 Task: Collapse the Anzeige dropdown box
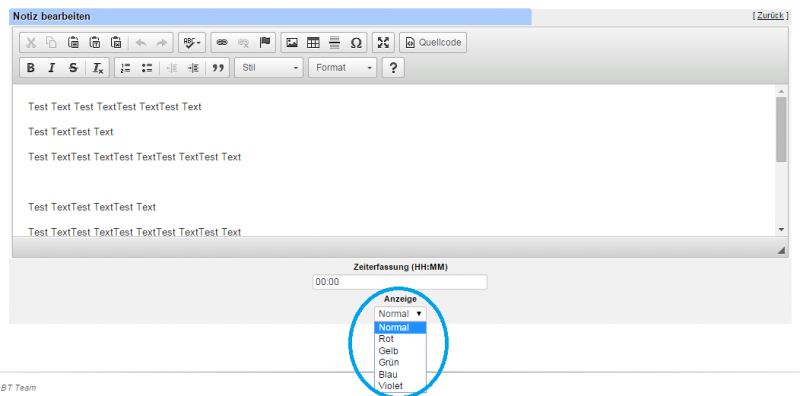click(400, 314)
